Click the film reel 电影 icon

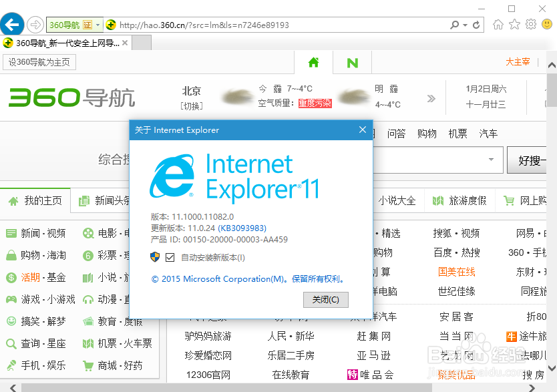(x=88, y=233)
